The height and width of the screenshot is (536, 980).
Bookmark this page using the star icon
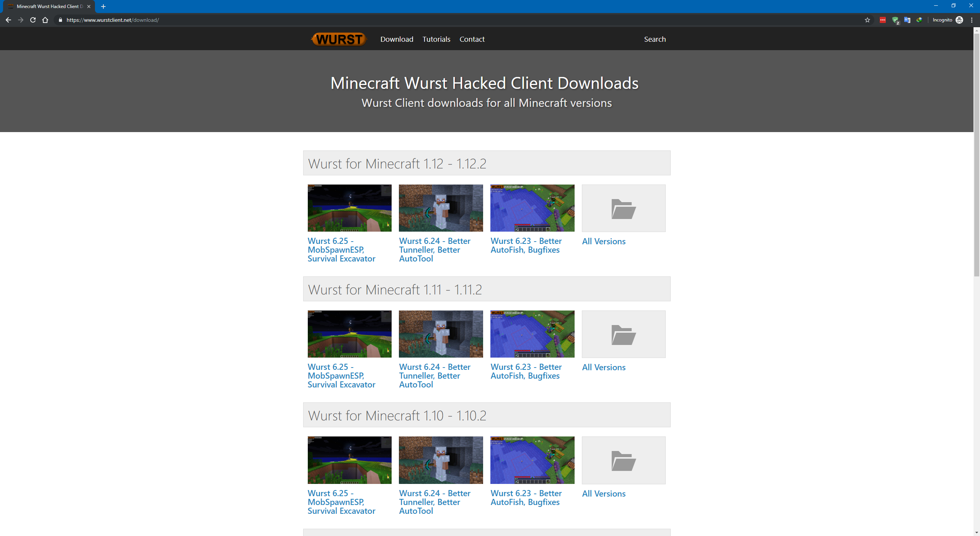(x=867, y=20)
